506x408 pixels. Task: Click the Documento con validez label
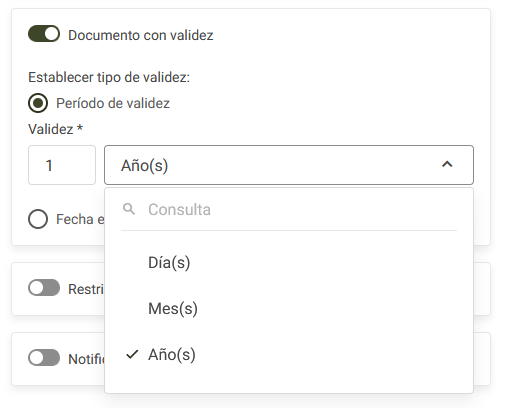pos(141,35)
